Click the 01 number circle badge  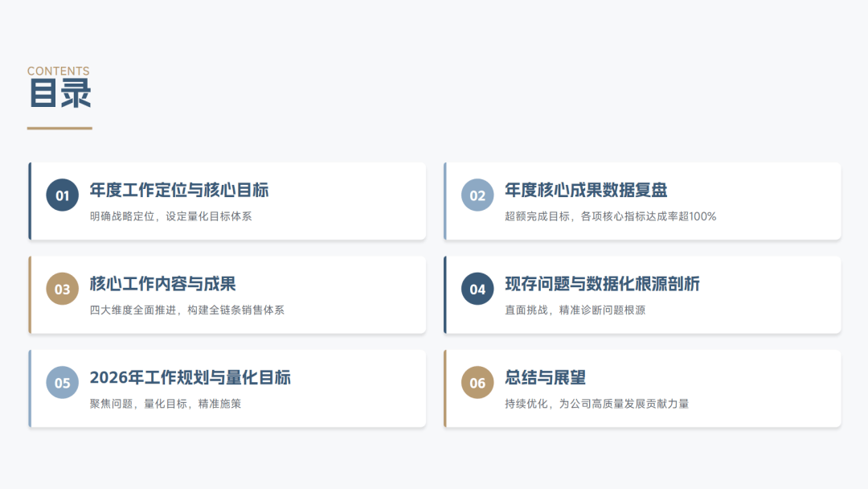[x=63, y=195]
